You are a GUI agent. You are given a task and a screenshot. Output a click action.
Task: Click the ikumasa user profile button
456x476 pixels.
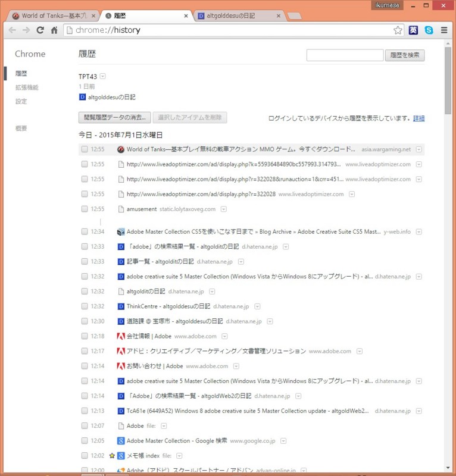pyautogui.click(x=387, y=5)
